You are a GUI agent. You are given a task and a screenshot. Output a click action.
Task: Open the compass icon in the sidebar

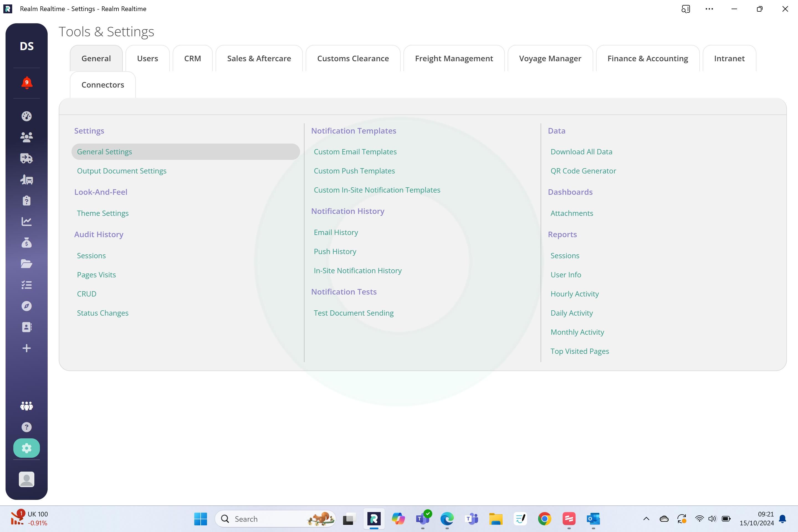tap(27, 306)
